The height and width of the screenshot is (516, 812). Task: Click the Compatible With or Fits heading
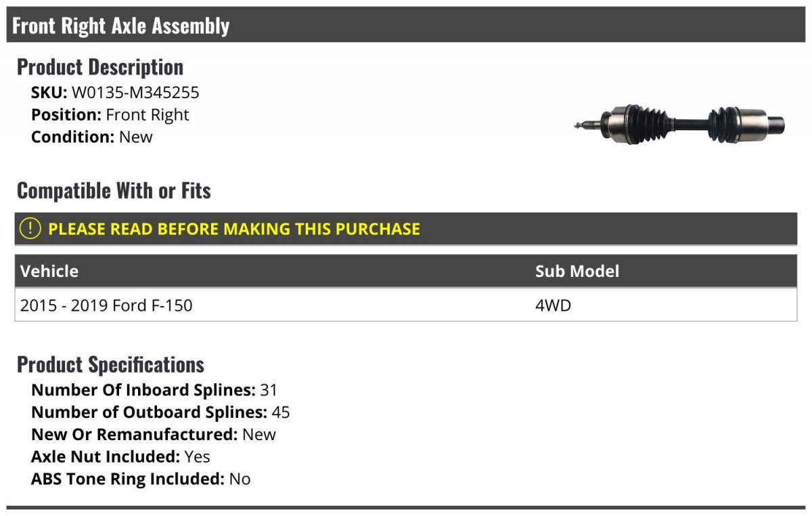point(114,191)
